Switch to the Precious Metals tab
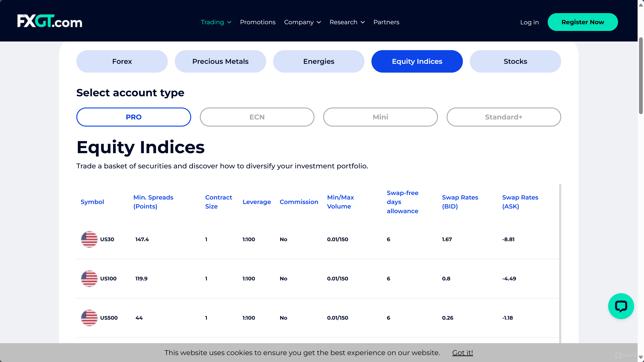This screenshot has width=644, height=362. click(x=220, y=61)
